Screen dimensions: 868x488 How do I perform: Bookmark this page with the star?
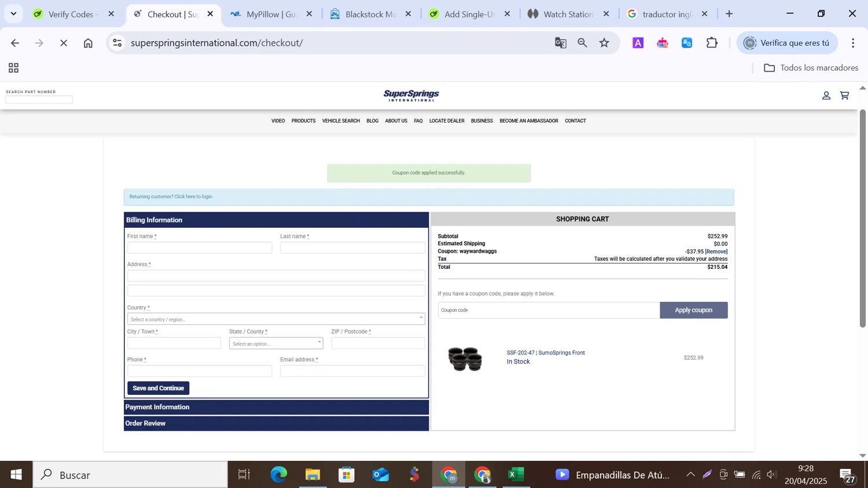604,43
